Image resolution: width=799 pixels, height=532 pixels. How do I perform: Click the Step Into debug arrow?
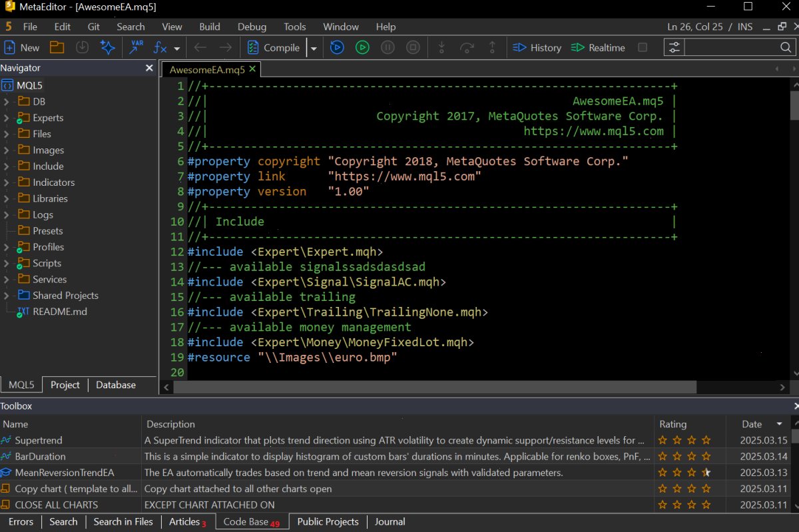[x=441, y=47]
